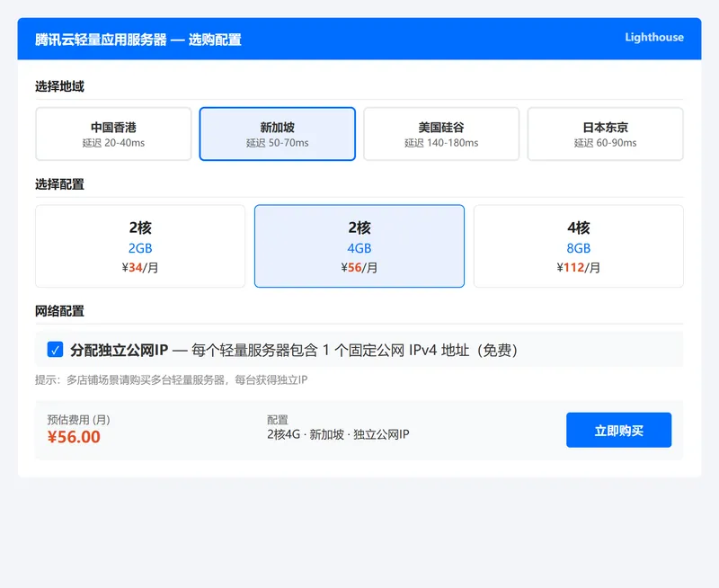Select the 2核 2GB ¥34/月 plan
Image resolution: width=719 pixels, height=588 pixels.
tap(140, 246)
